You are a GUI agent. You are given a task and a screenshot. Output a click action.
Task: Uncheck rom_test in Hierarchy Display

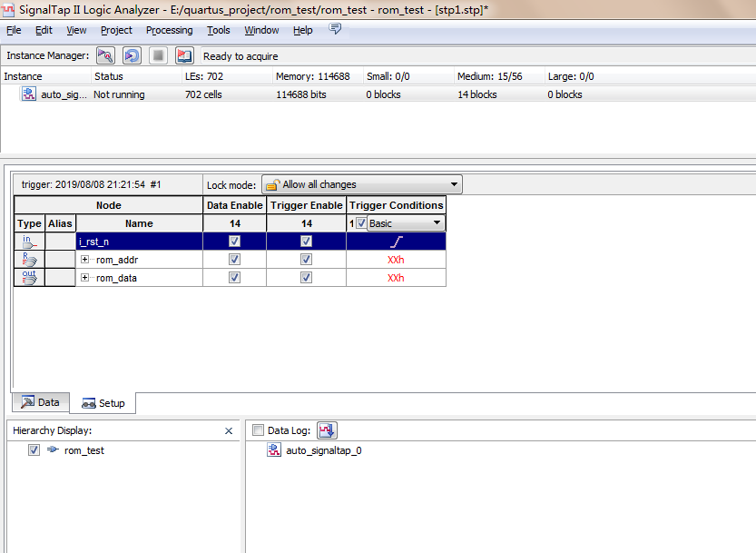[34, 450]
